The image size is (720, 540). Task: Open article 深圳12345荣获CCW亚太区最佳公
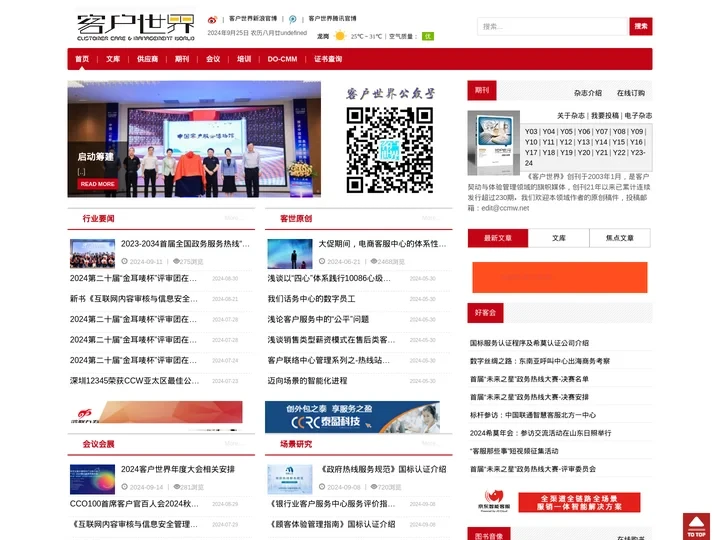click(x=135, y=381)
